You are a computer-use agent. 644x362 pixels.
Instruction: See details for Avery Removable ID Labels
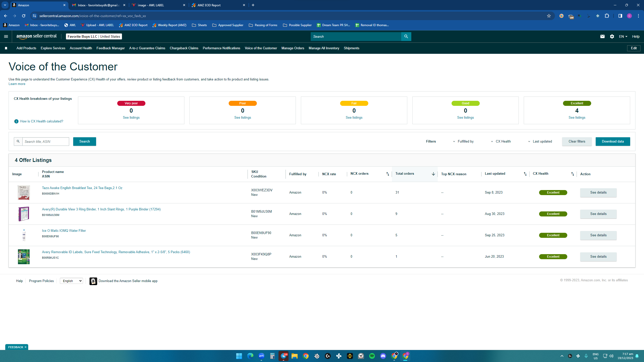(x=598, y=257)
